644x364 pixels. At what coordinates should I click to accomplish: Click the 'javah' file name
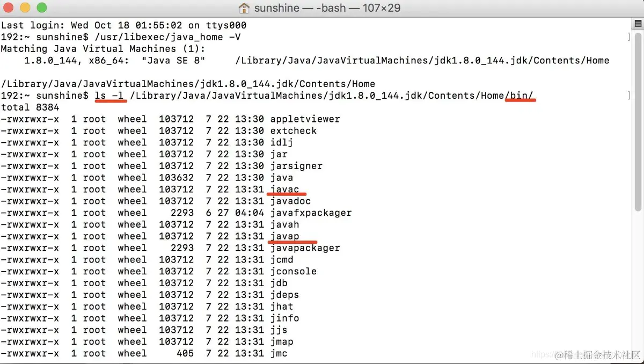tap(284, 225)
